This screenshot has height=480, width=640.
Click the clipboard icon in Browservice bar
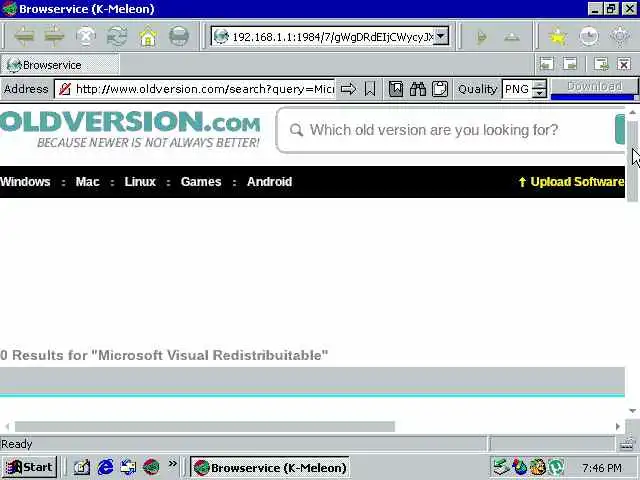[x=440, y=89]
